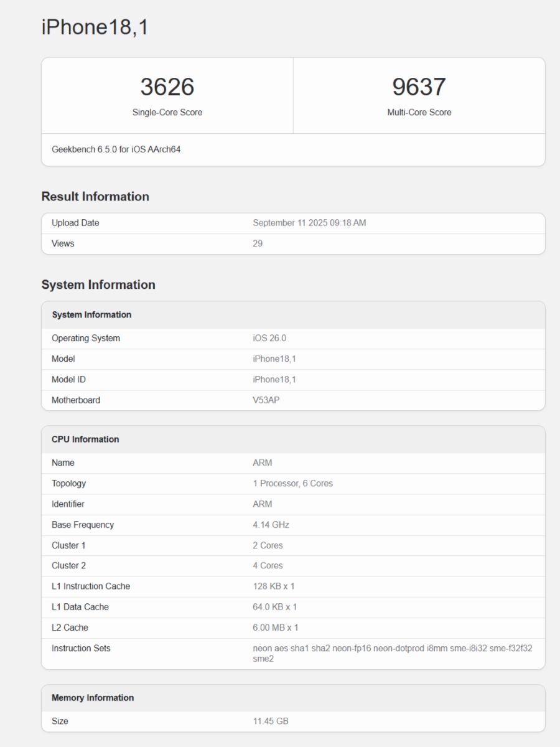Click the CPU Name label
Image resolution: width=560 pixels, height=747 pixels.
click(x=63, y=463)
